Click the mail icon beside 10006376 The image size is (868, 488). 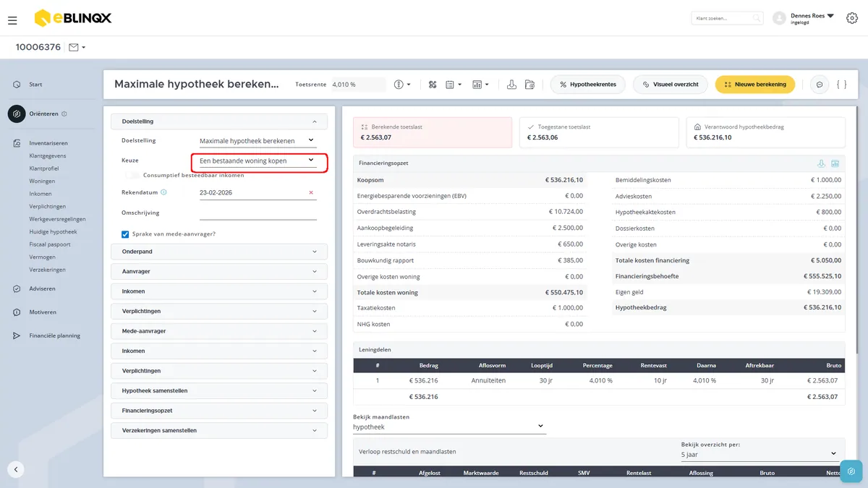tap(73, 48)
